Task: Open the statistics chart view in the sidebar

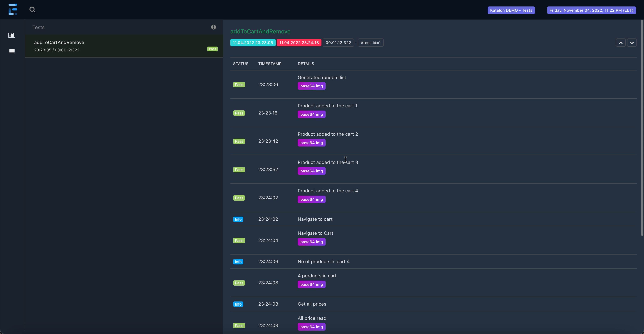Action: pos(12,35)
